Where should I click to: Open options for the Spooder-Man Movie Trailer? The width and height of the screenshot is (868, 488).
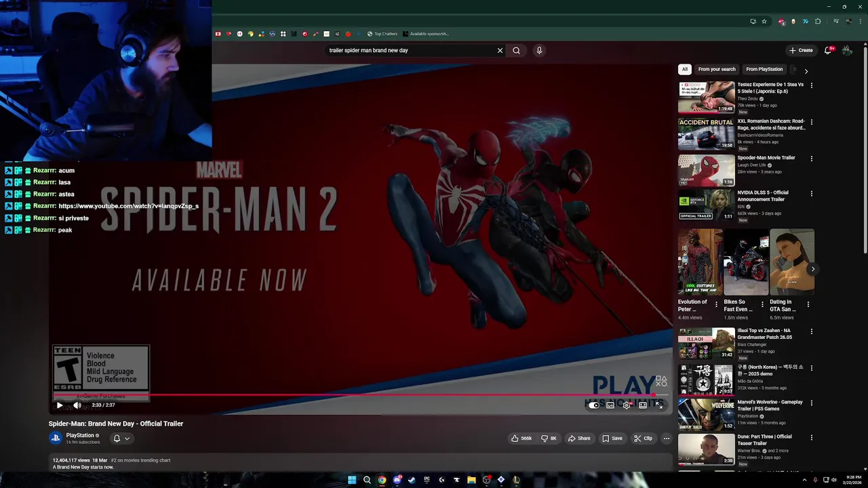click(x=812, y=159)
